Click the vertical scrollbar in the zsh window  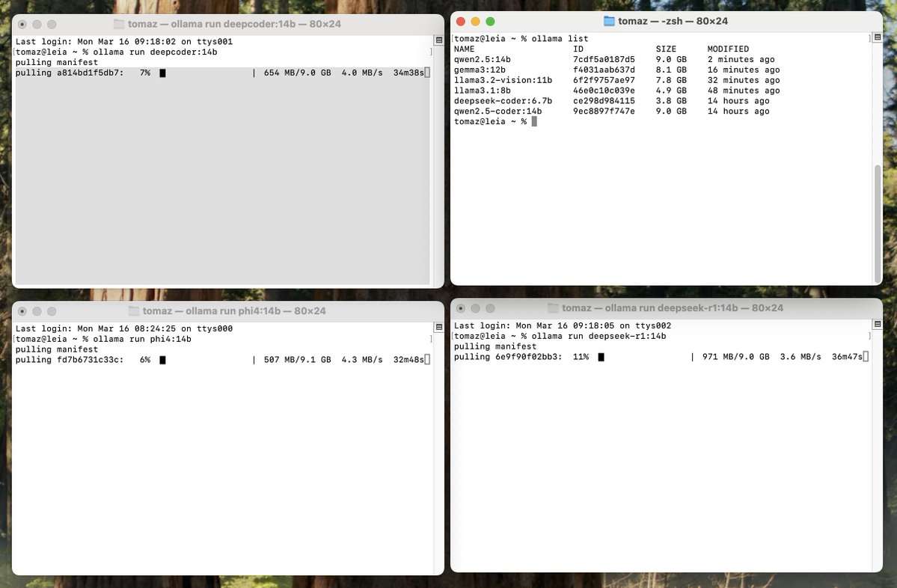pos(878,223)
